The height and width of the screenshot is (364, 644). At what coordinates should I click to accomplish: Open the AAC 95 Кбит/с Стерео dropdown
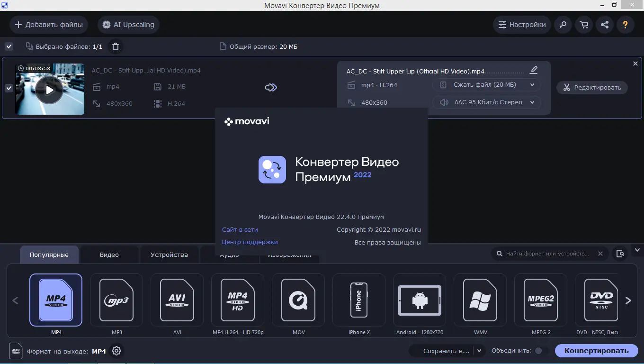[x=486, y=102]
